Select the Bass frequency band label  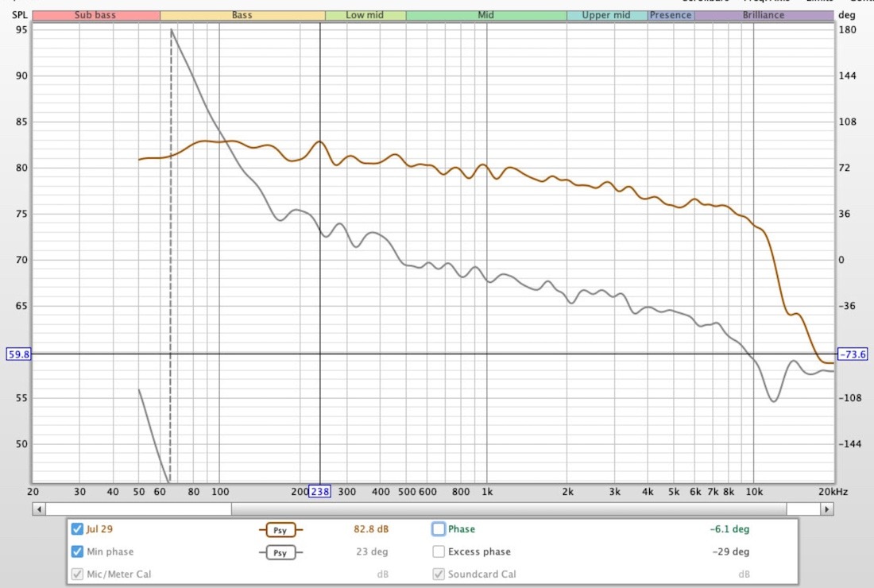pos(242,15)
